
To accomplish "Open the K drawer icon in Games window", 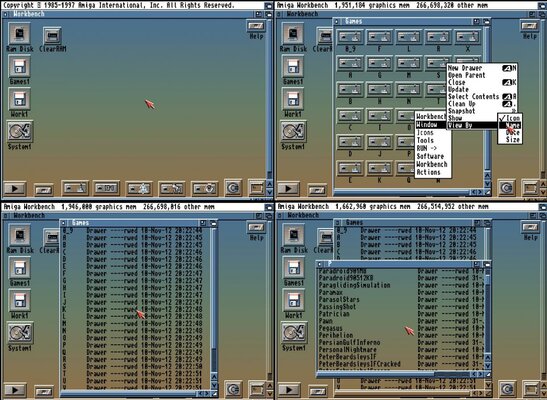I will pos(379,168).
